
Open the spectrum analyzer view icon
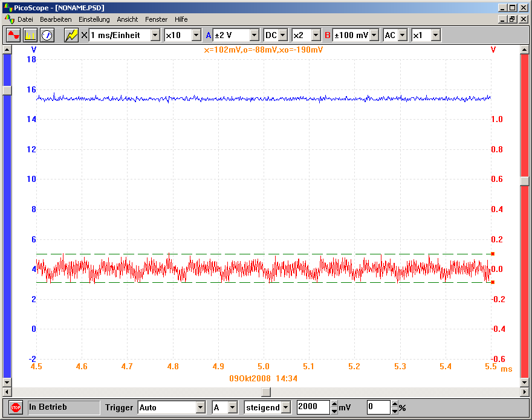click(30, 35)
